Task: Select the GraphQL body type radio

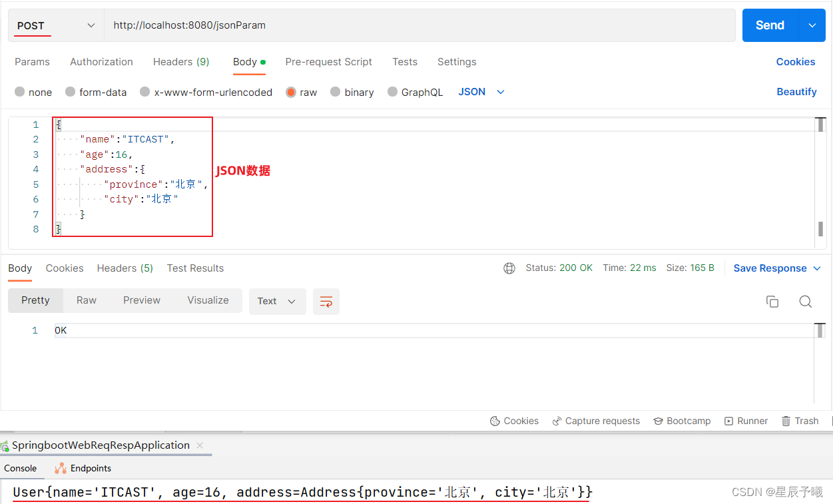Action: 393,92
